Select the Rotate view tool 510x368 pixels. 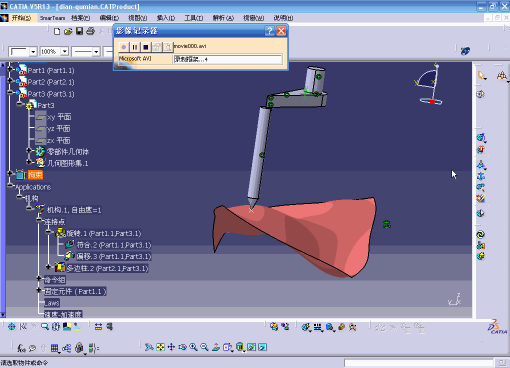[x=182, y=347]
